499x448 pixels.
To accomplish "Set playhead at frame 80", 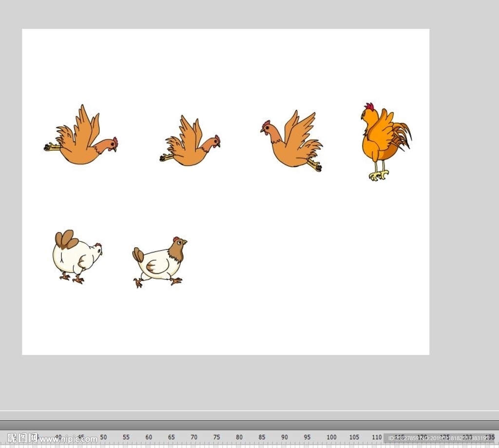I will [239, 437].
